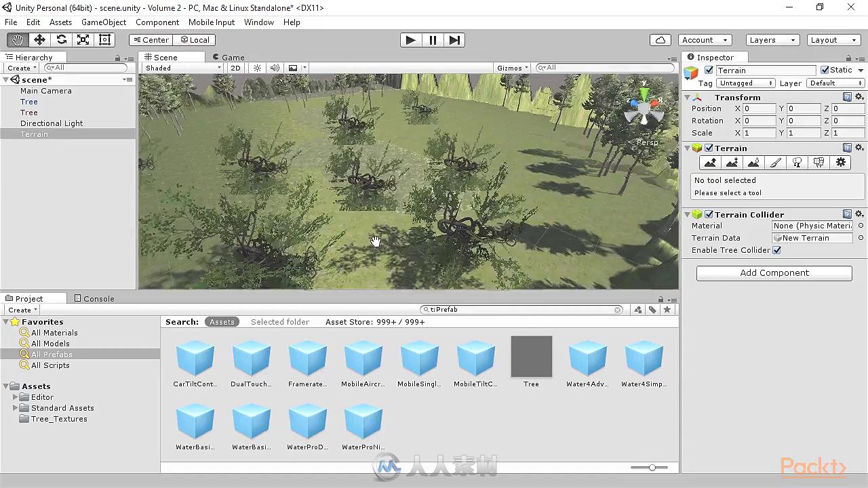Disable the Terrain Collider component checkbox
Image resolution: width=868 pixels, height=488 pixels.
709,215
